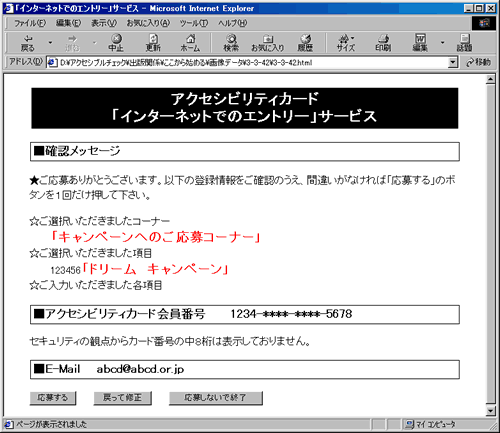Click the Back (戻る) toolbar icon
This screenshot has height=433, width=500.
[x=28, y=43]
